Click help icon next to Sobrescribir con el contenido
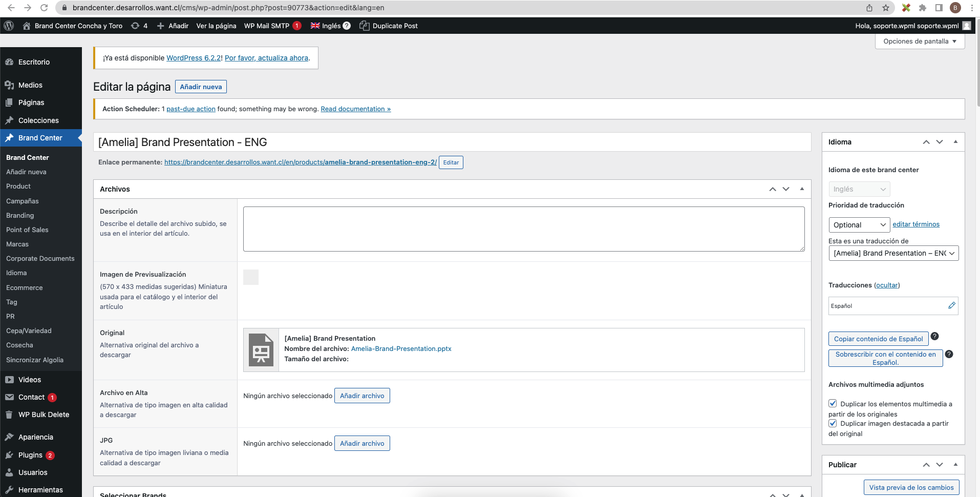 pos(949,354)
